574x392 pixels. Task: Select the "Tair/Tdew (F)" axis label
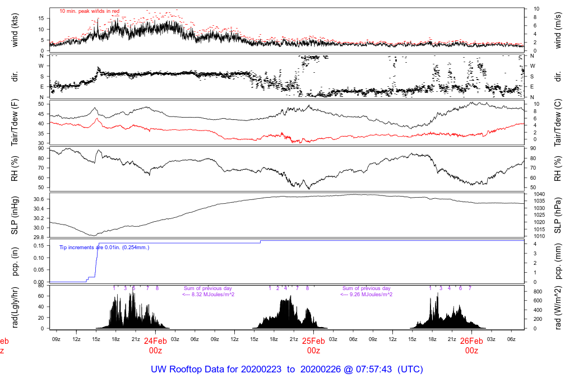(15, 123)
